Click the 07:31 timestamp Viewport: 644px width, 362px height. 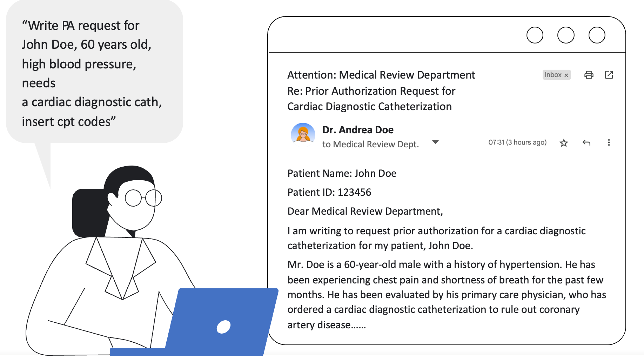click(x=517, y=142)
